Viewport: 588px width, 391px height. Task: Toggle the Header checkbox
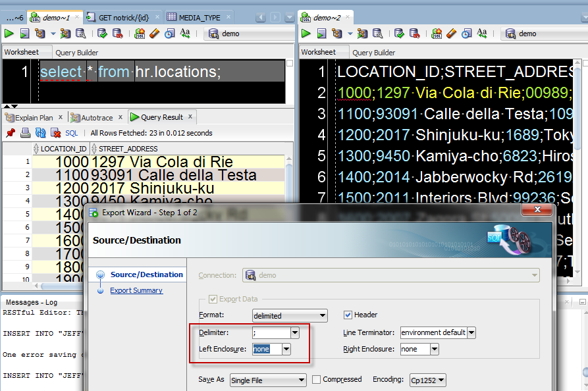tap(348, 315)
